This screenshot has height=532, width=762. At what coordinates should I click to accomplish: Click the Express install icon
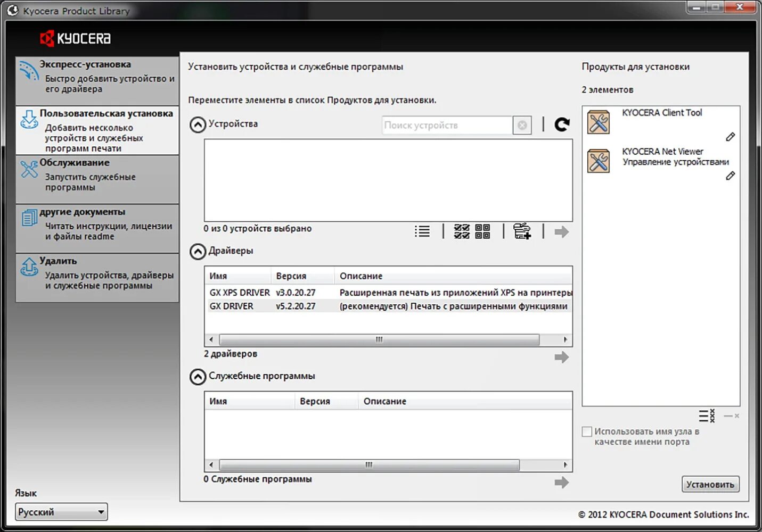click(x=29, y=71)
